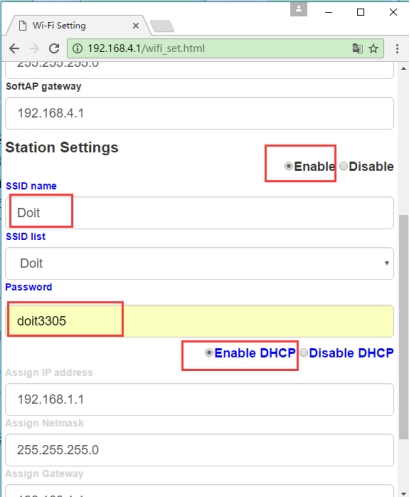Choose the Disable DHCP radio option
This screenshot has width=410, height=497.
click(x=304, y=353)
